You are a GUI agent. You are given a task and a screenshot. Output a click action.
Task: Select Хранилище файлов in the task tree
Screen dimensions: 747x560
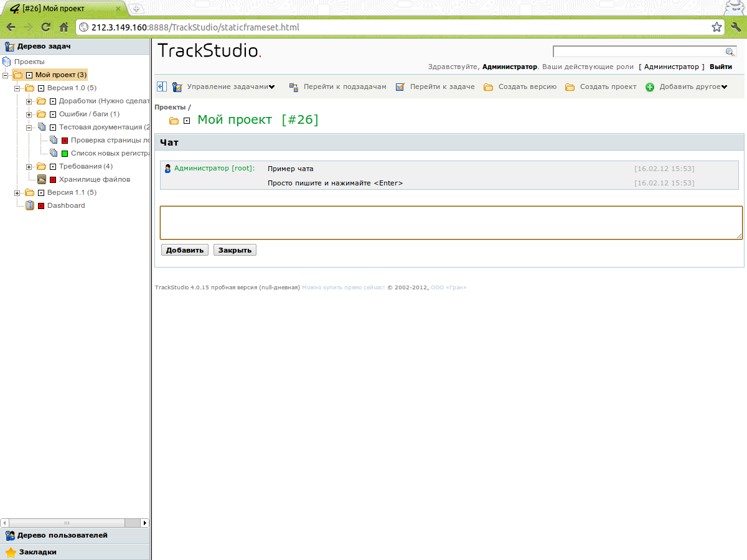click(95, 179)
